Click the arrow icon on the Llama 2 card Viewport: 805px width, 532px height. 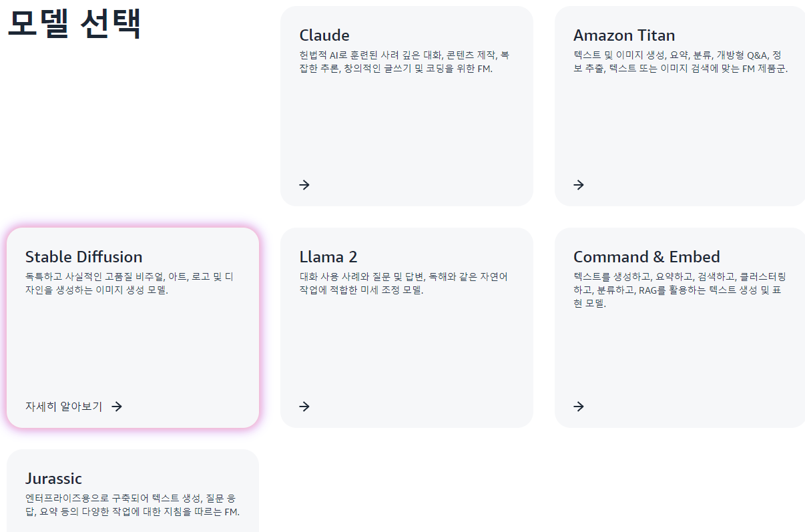pyautogui.click(x=304, y=406)
